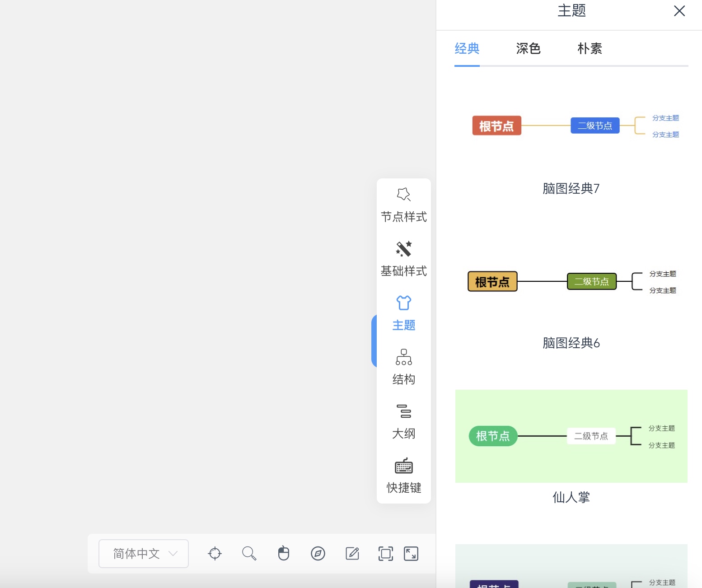Switch to the 朴素 tab
The height and width of the screenshot is (588, 702).
(590, 48)
